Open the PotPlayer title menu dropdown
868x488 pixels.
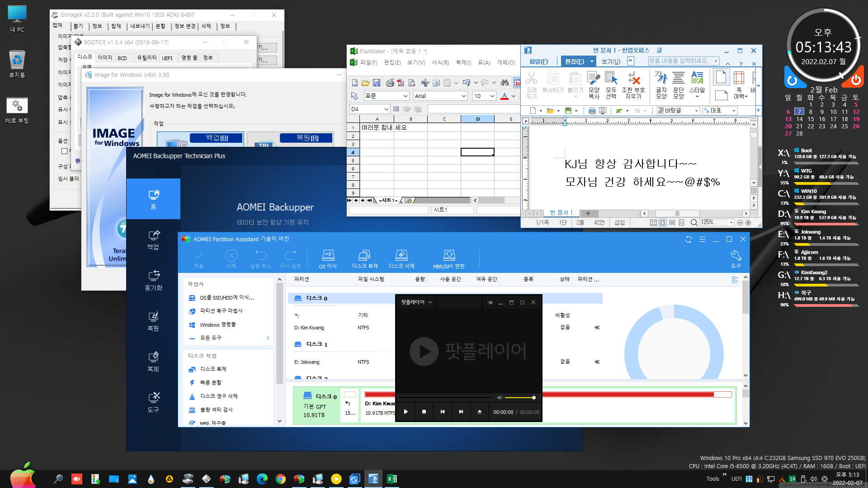(416, 302)
